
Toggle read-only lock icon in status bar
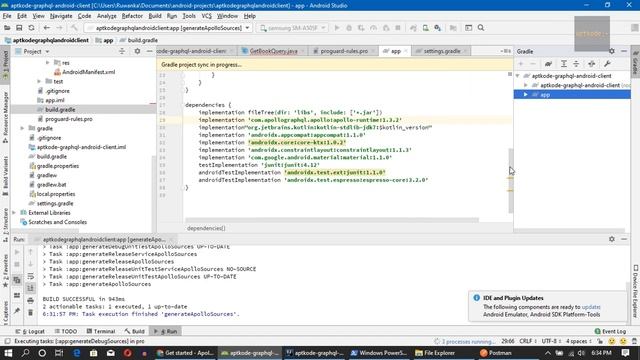point(600,341)
